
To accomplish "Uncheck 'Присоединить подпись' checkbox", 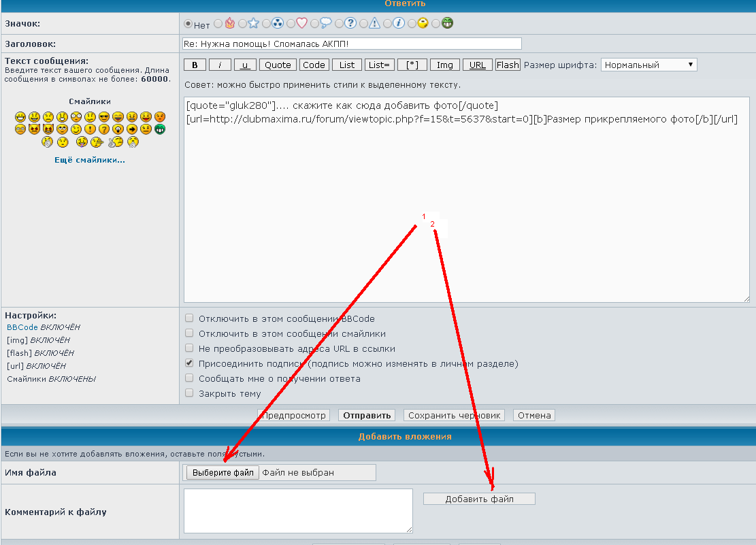I will (190, 363).
